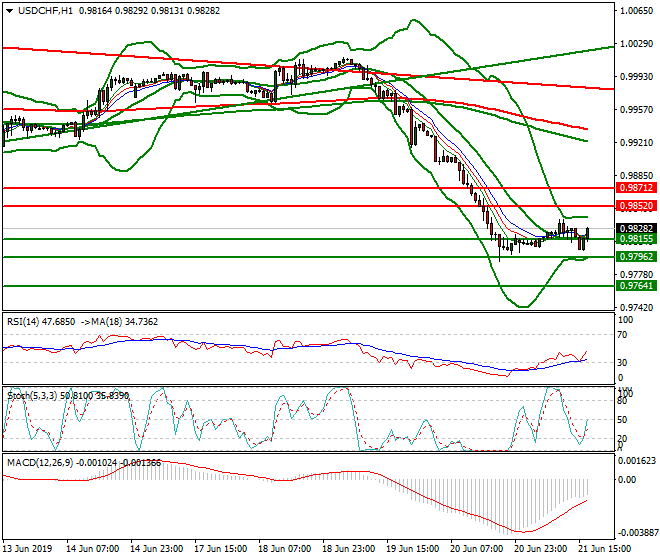Viewport: 660px width, 560px height.
Task: Click the 0.001623 MACD scale value
Action: tap(637, 461)
